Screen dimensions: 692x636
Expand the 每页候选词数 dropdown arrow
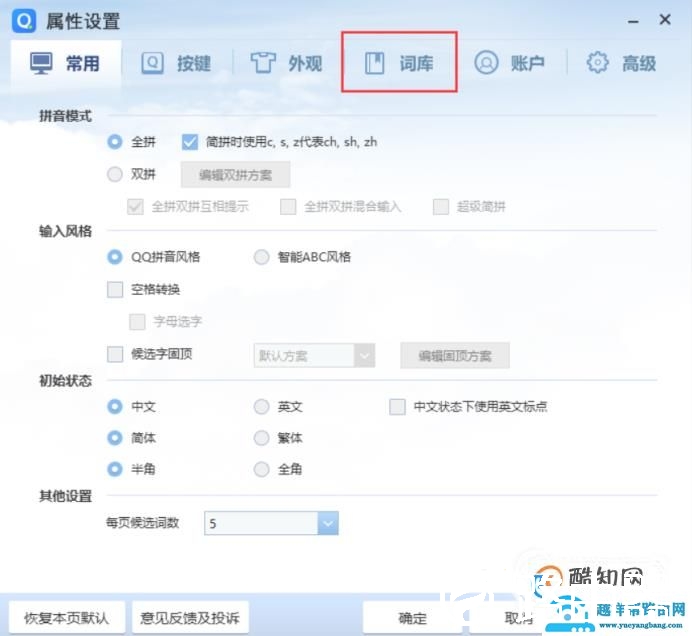coord(328,523)
